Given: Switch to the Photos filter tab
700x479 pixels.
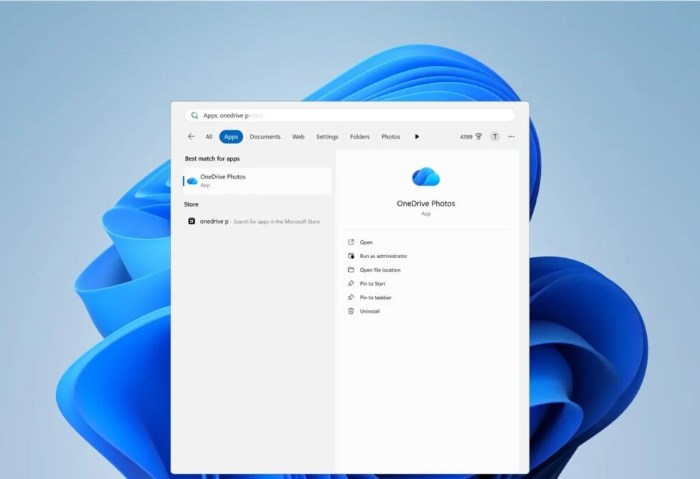Looking at the screenshot, I should 391,137.
